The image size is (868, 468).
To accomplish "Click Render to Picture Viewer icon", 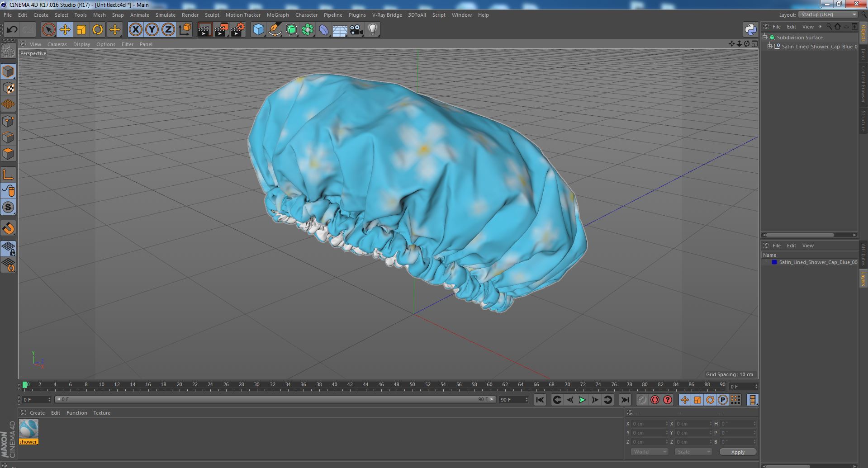I will 221,30.
